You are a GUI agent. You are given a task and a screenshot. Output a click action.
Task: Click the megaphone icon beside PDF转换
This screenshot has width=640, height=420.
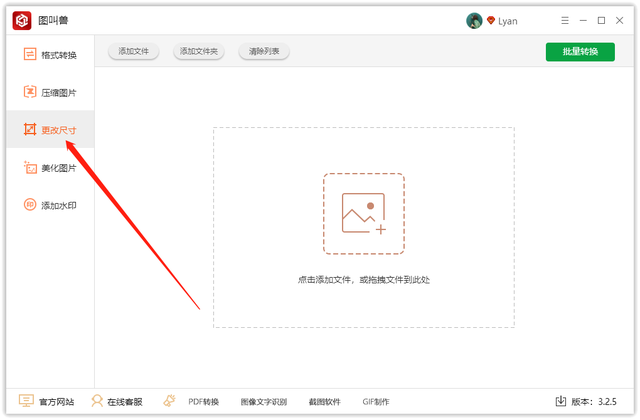click(x=169, y=400)
